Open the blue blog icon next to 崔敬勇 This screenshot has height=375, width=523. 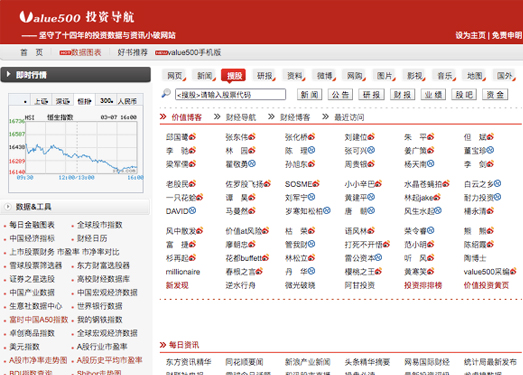[x=252, y=164]
